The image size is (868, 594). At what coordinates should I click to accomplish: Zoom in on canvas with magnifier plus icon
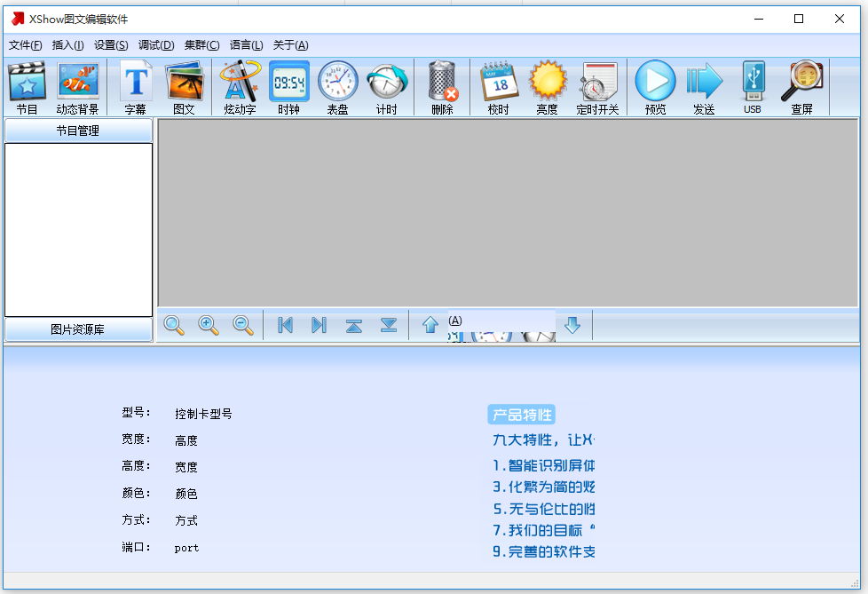tap(209, 325)
